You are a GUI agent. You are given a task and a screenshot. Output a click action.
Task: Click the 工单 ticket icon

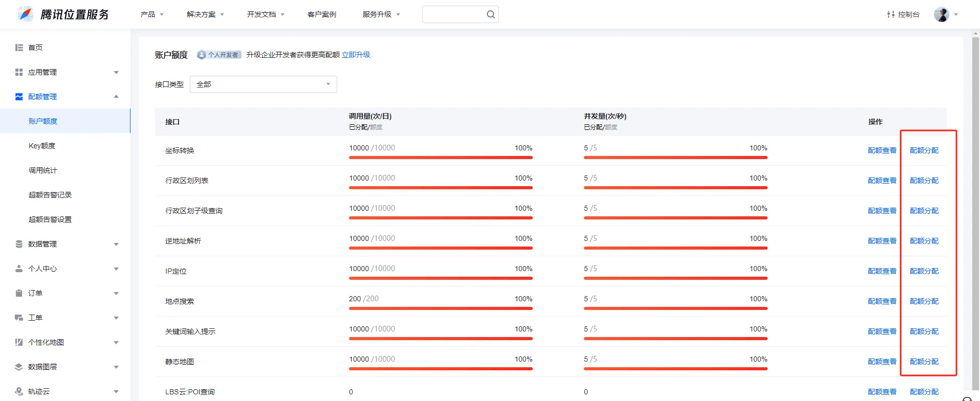19,318
